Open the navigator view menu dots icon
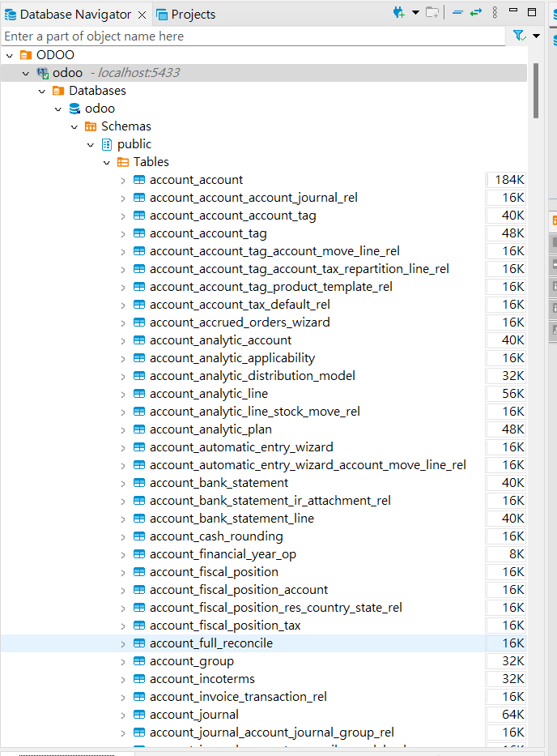Screen dimensions: 557x756 tap(495, 12)
